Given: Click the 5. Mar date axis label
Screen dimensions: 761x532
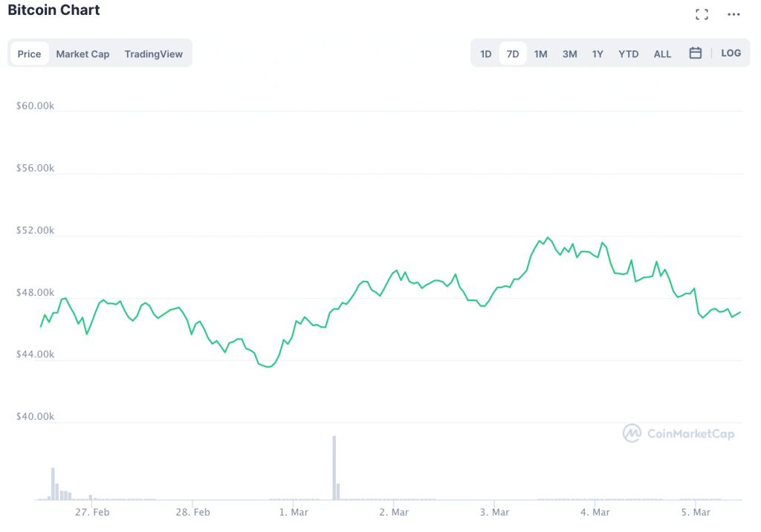Looking at the screenshot, I should (x=696, y=512).
